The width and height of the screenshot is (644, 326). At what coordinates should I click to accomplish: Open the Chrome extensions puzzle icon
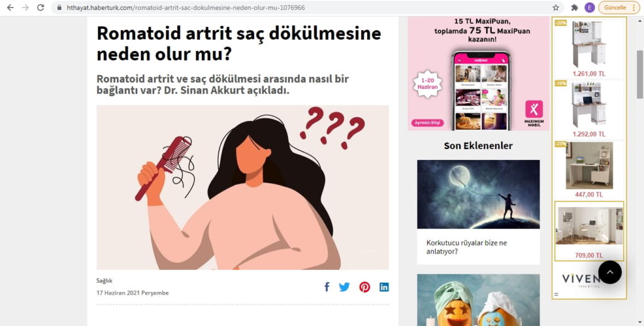(x=575, y=8)
